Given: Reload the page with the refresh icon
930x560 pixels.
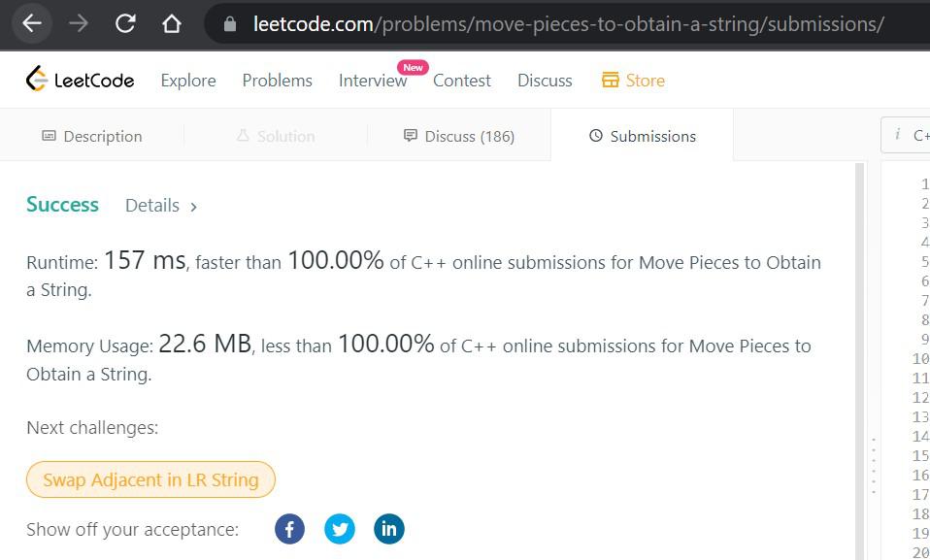Looking at the screenshot, I should (x=125, y=23).
